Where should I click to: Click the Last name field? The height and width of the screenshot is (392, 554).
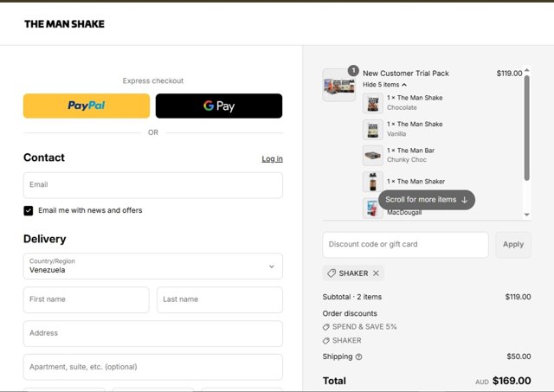pos(220,299)
